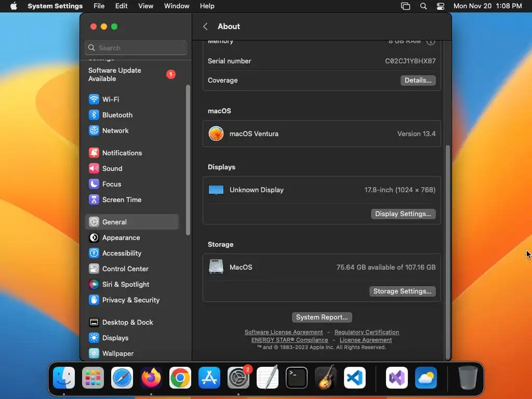Select General in the sidebar
The height and width of the screenshot is (399, 532).
(x=131, y=222)
